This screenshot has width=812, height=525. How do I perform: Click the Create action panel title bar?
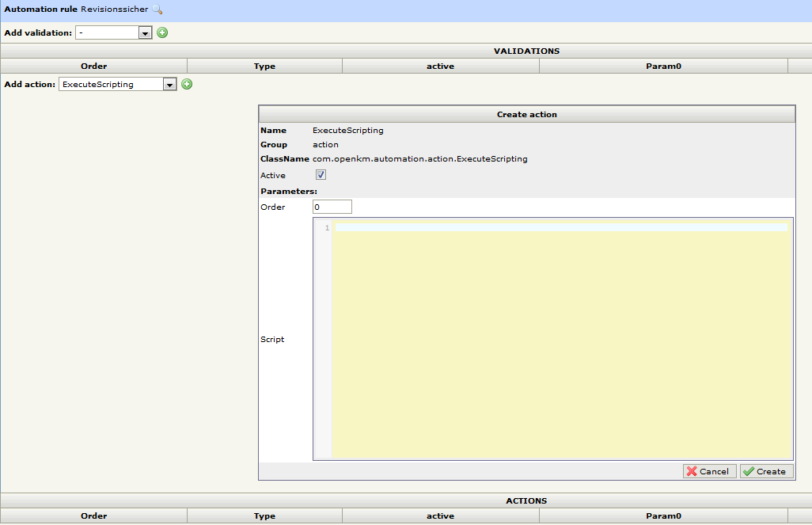pos(526,114)
